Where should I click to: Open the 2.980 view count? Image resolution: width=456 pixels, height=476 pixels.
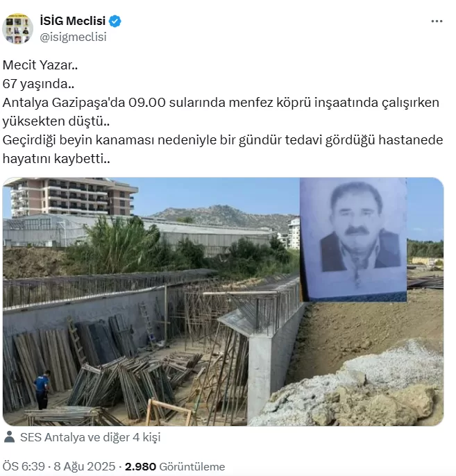pyautogui.click(x=140, y=466)
